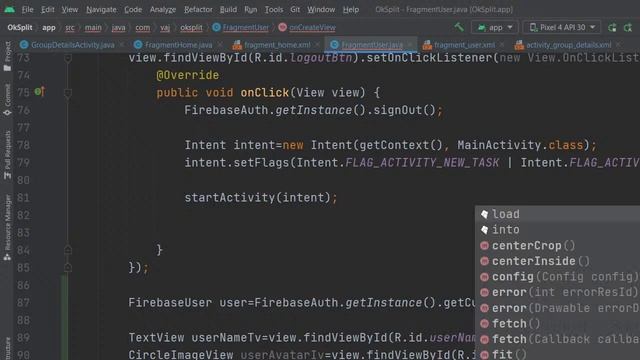Open the Resource Manager tool window
Screen dimensions: 640x360
7,227
